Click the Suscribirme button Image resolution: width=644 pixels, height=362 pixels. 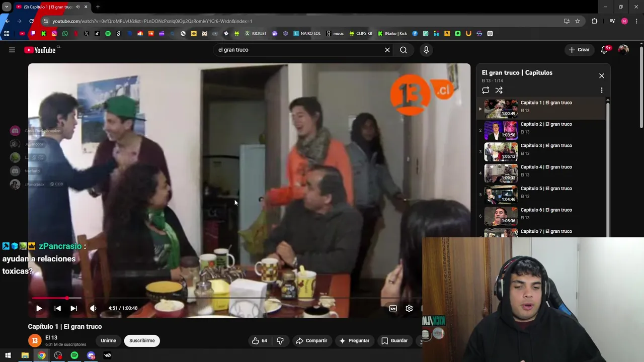[x=142, y=340]
